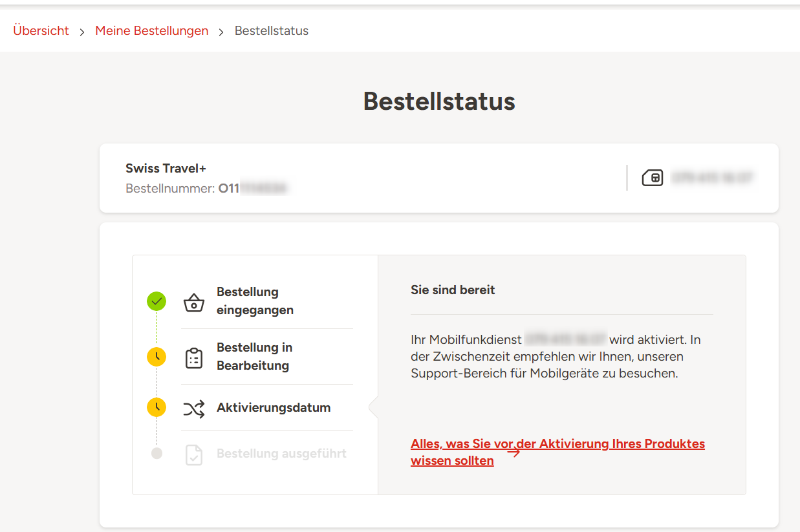Screen dimensions: 800x532
Task: Go to Übersicht in breadcrumb
Action: coord(41,31)
